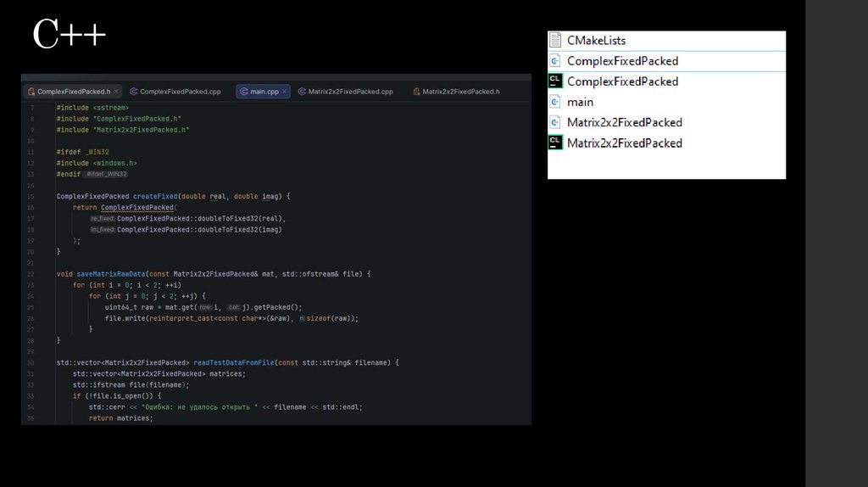Click the std::cerr error message line
This screenshot has width=868, height=487.
coord(225,406)
